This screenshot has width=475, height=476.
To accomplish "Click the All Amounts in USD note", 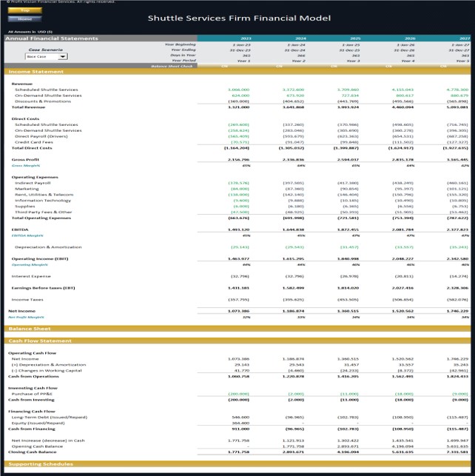I will [30, 32].
